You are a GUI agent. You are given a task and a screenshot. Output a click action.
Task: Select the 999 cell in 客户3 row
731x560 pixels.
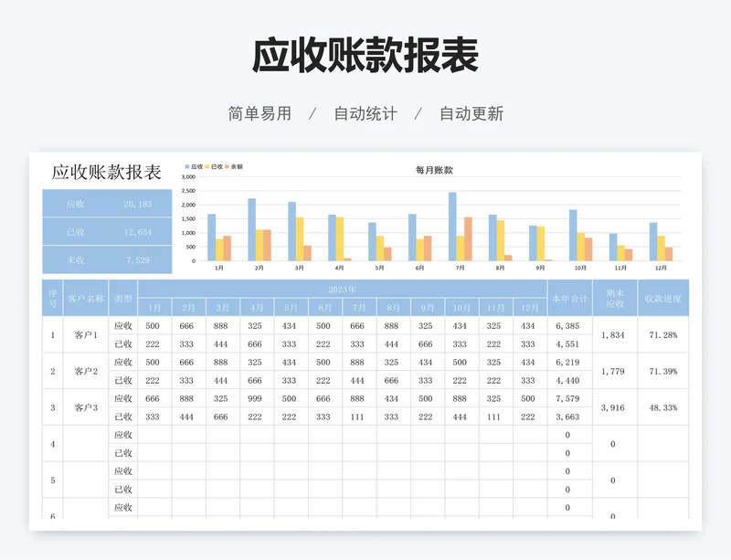click(x=258, y=398)
